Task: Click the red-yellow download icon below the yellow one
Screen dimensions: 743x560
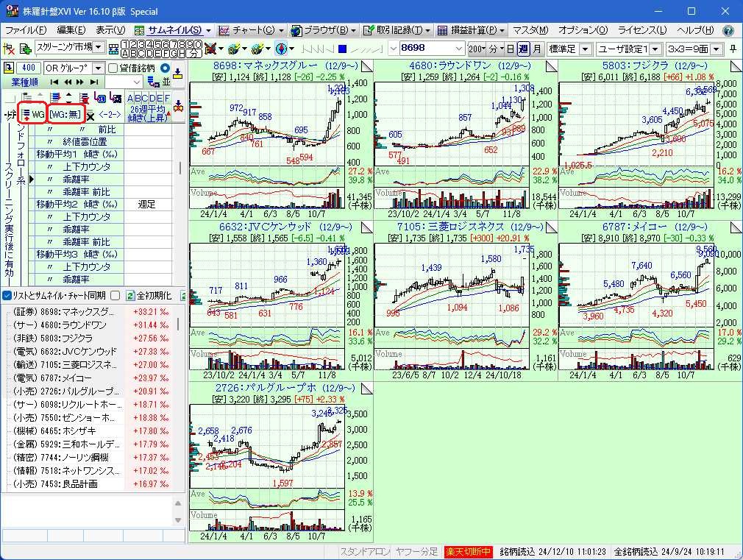Action: [x=178, y=107]
